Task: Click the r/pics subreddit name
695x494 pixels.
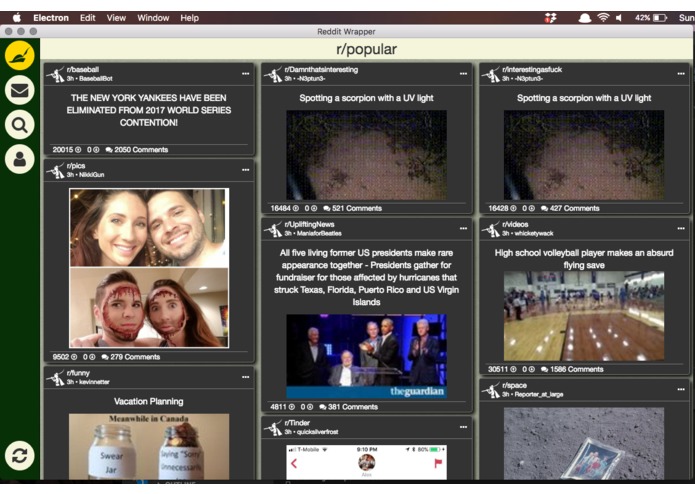Action: (76, 166)
